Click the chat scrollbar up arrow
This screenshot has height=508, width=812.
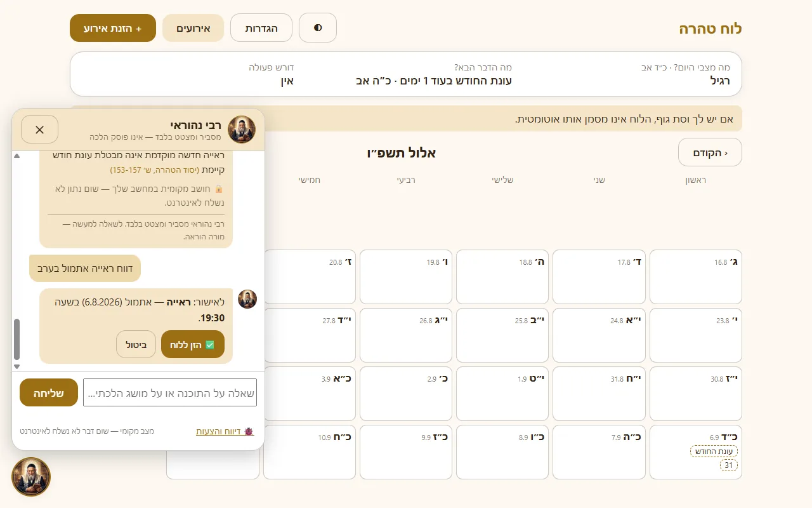coord(16,156)
